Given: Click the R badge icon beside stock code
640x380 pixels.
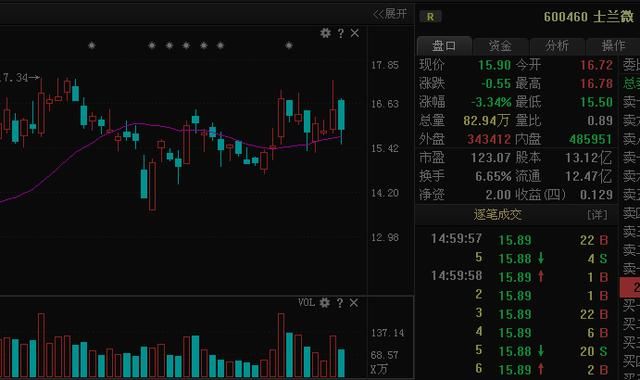Looking at the screenshot, I should 430,17.
